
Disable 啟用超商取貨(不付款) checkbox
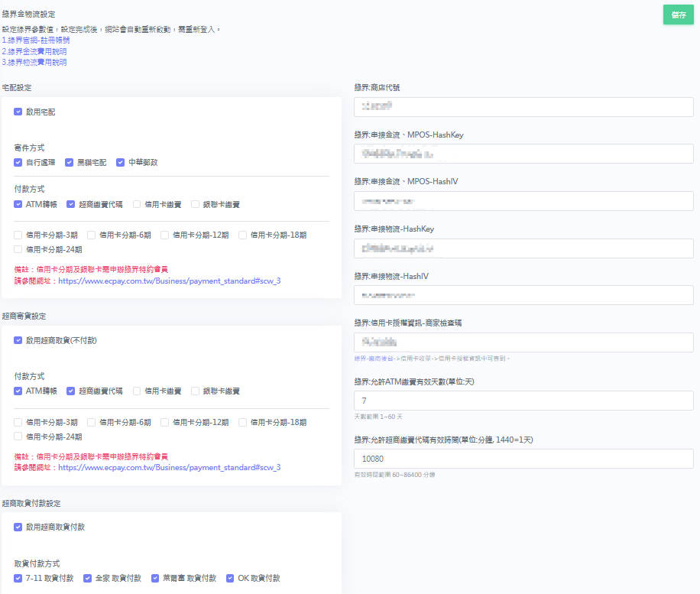18,340
